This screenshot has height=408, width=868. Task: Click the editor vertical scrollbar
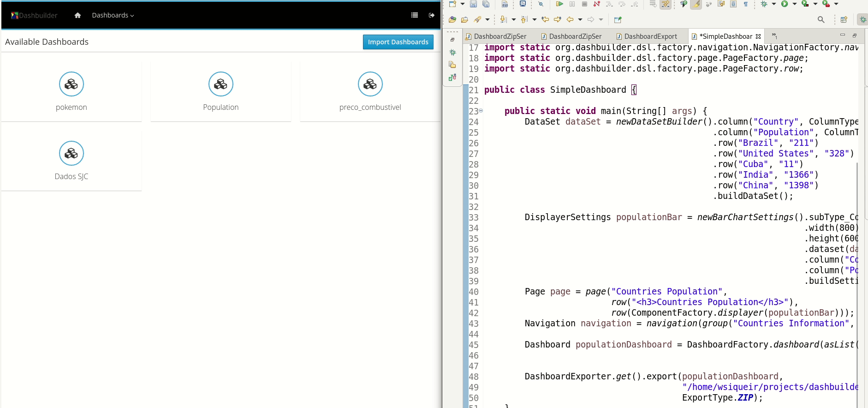(857, 277)
